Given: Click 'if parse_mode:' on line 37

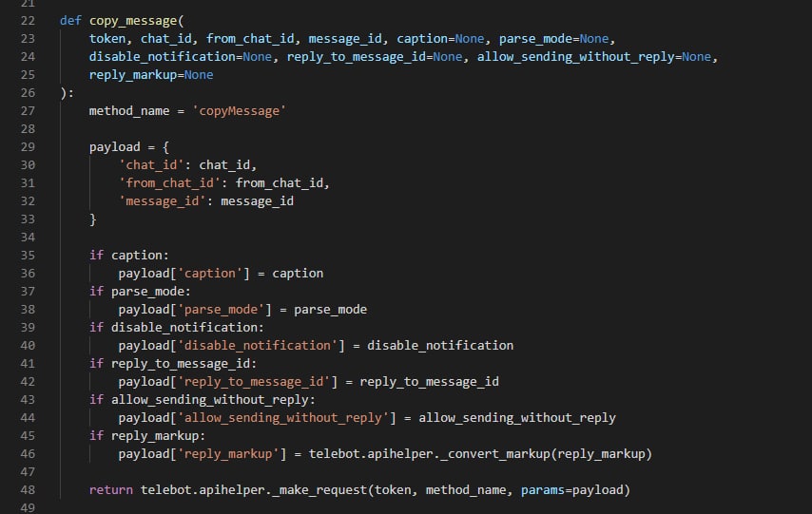Looking at the screenshot, I should coord(140,292).
